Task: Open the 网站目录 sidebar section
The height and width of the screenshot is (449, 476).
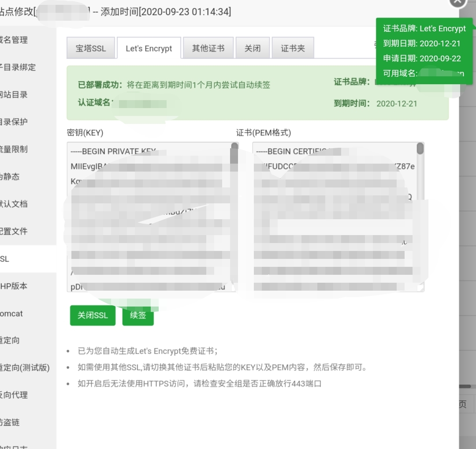Action: (x=28, y=94)
